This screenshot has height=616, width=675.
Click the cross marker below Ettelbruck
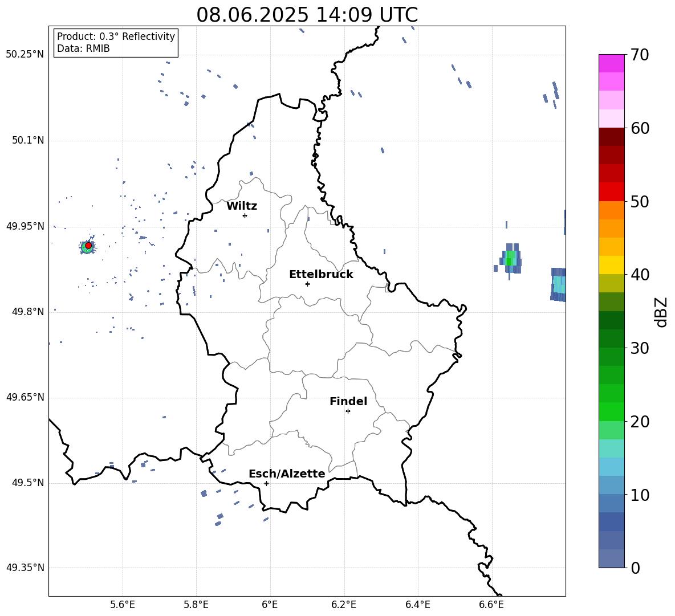(307, 284)
